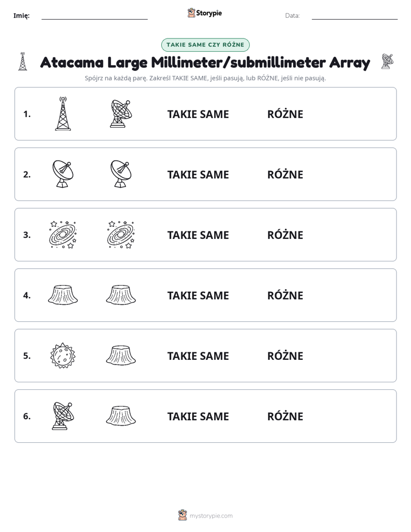The image size is (411, 532).
Task: Choose RÓŻNE for pair 1
Action: tap(285, 114)
